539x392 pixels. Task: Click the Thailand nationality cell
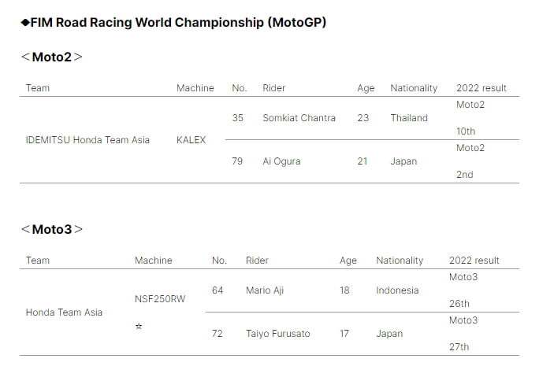pos(409,118)
